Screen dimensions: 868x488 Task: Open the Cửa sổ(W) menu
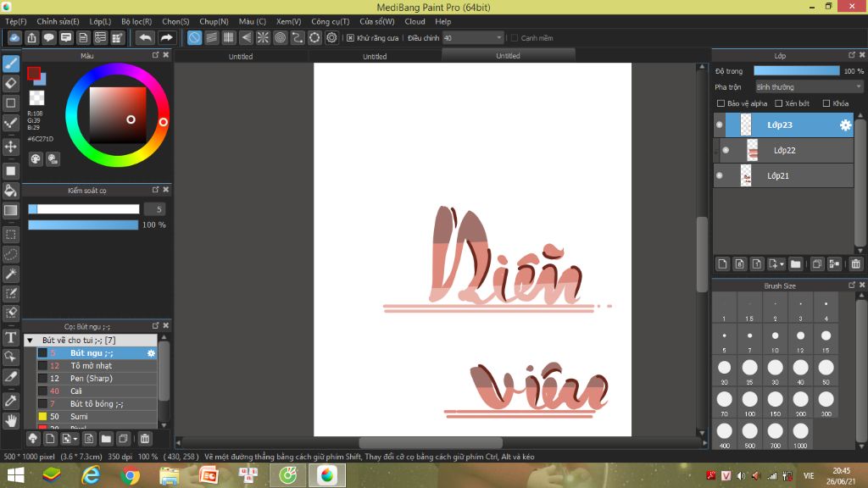[x=377, y=21]
